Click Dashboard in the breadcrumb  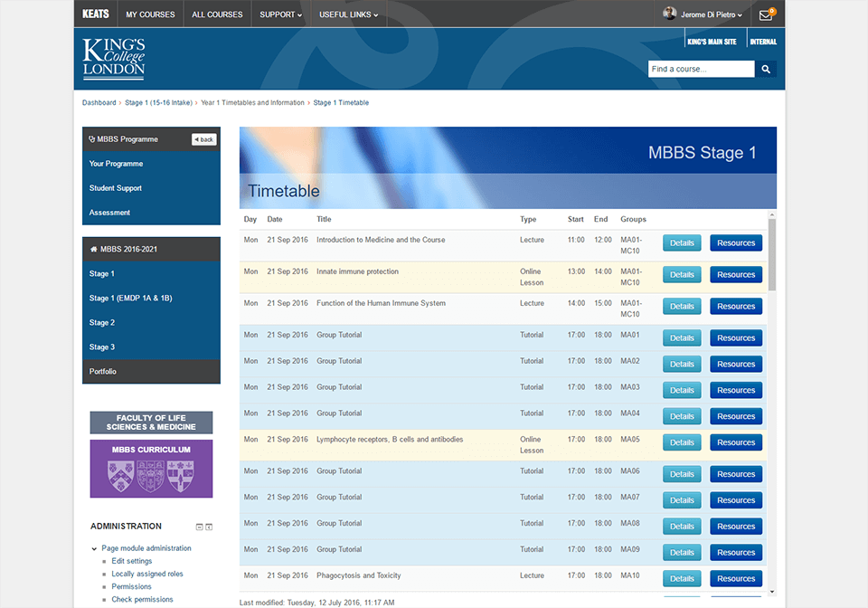[x=99, y=102]
